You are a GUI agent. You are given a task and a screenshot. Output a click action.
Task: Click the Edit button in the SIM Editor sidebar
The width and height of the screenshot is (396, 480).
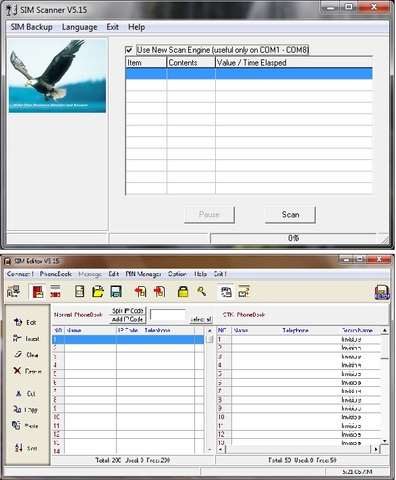click(x=25, y=322)
